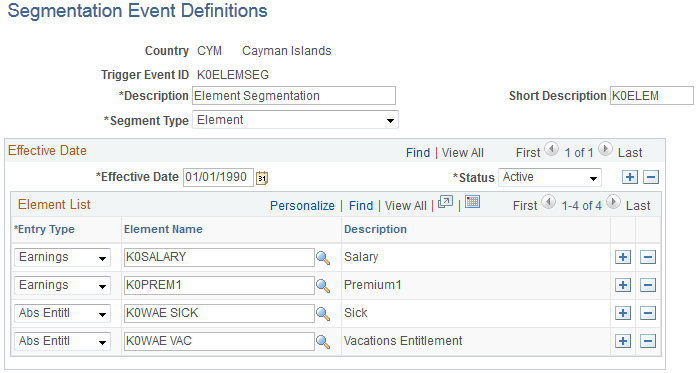
Task: Add row after Sick element
Action: (x=623, y=313)
